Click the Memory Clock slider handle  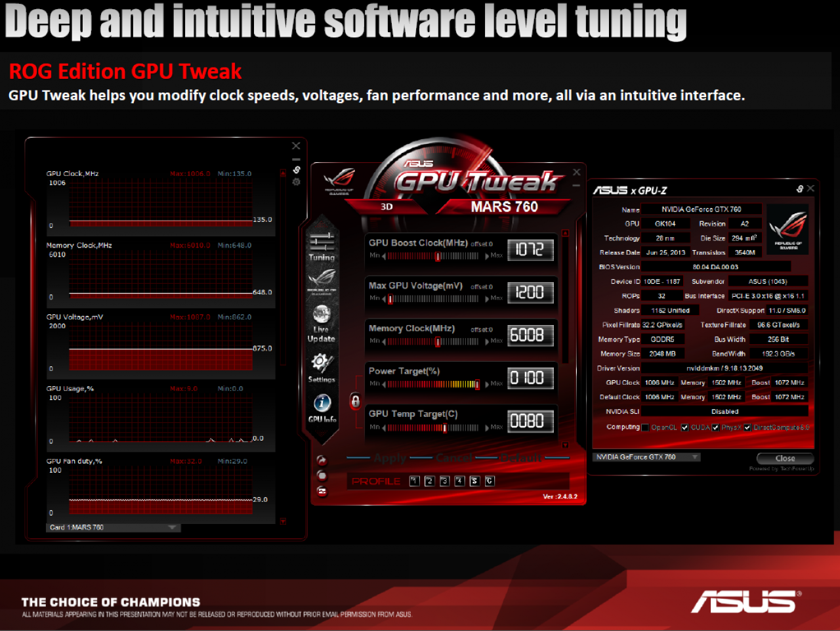pos(438,341)
